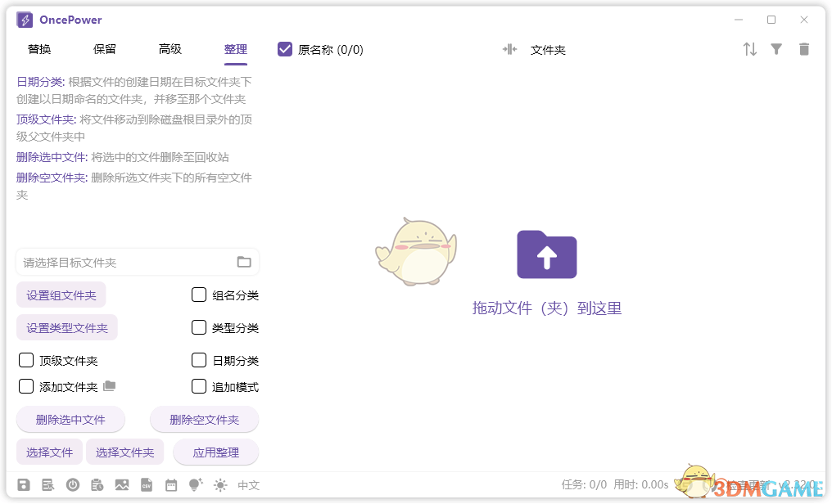Click the 应用整理 button
The image size is (832, 504).
(215, 452)
